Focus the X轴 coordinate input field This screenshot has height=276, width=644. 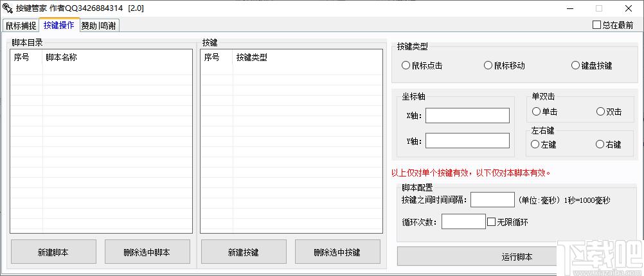(x=467, y=116)
